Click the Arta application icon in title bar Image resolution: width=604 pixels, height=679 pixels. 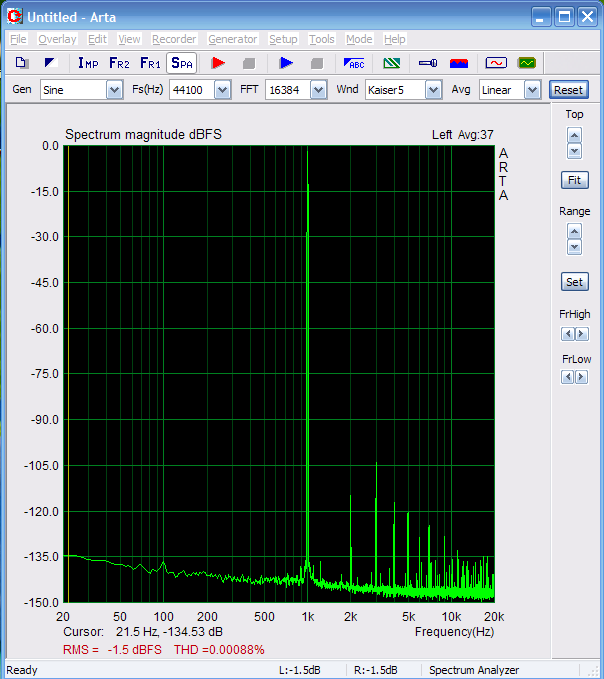click(x=15, y=17)
